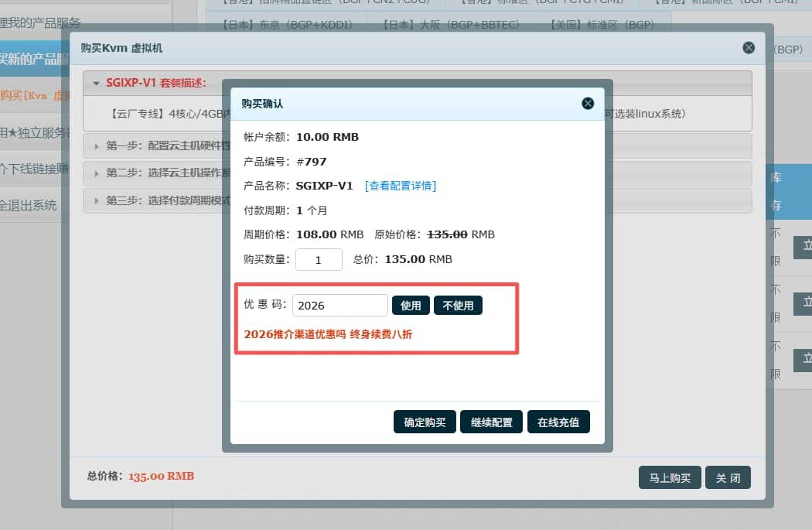This screenshot has height=530, width=812.
Task: Skip the coupon via 不使用 button
Action: pyautogui.click(x=458, y=305)
